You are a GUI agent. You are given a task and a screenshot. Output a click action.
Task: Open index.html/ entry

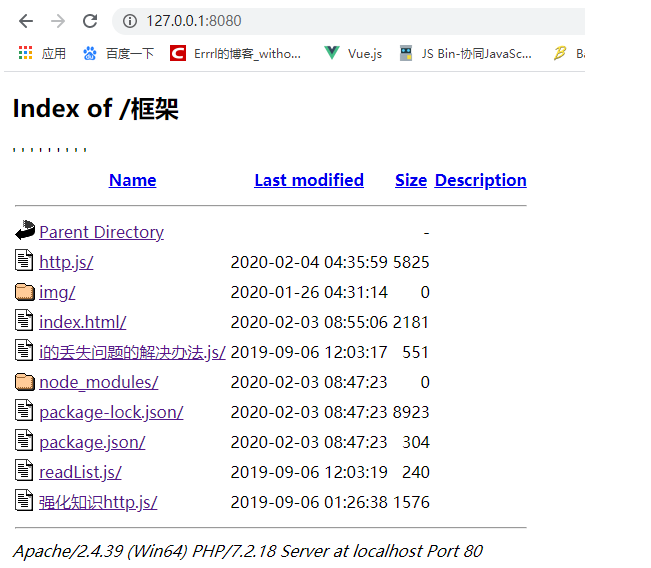point(83,322)
